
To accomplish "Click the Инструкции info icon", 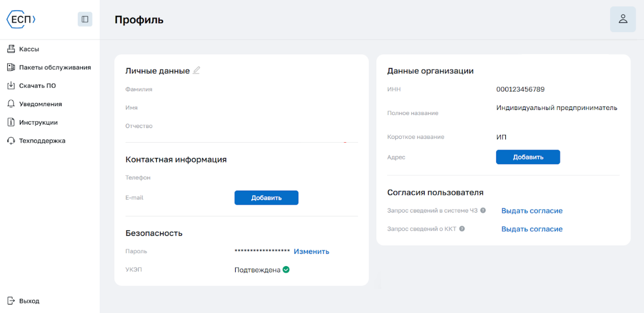I will coord(11,122).
